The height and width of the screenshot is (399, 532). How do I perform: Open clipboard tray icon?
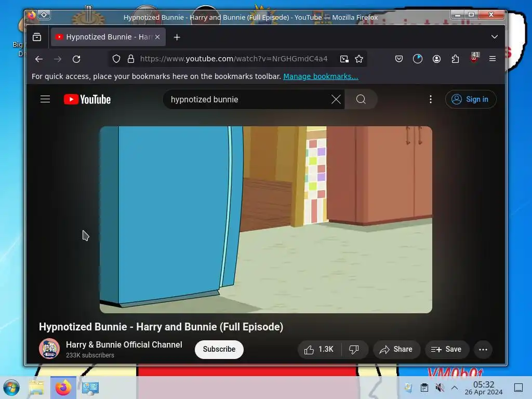tap(424, 388)
